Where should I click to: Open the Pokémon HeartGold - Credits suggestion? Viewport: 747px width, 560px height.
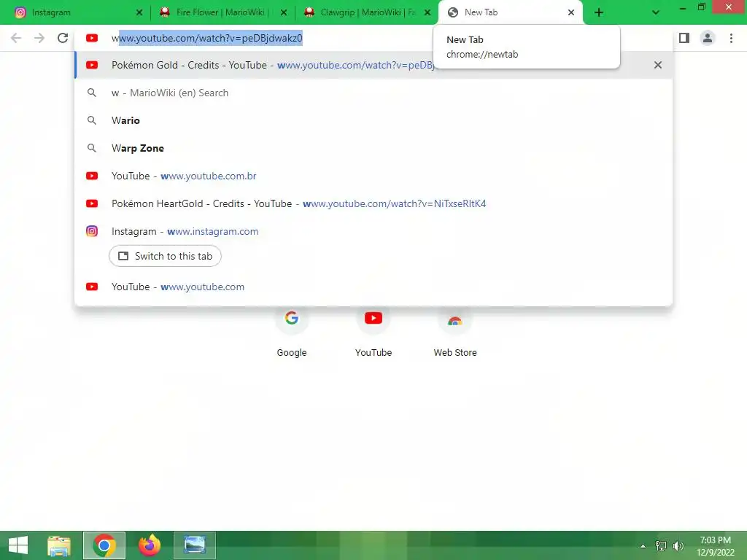(373, 204)
